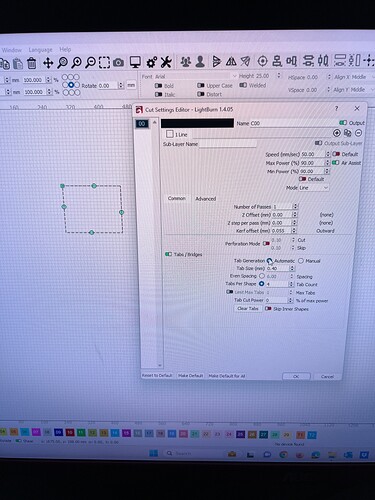Click the black layer color swatch
375x500 pixels.
[x=197, y=123]
